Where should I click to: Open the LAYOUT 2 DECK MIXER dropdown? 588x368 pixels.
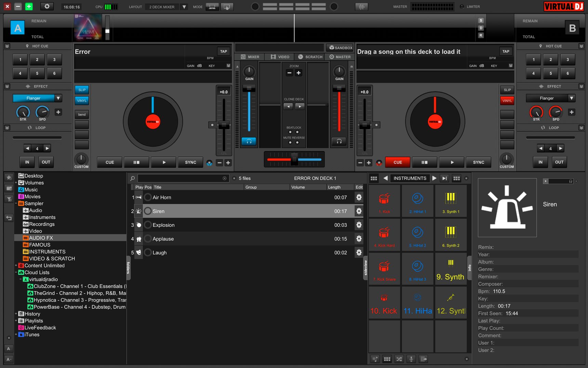coord(184,7)
